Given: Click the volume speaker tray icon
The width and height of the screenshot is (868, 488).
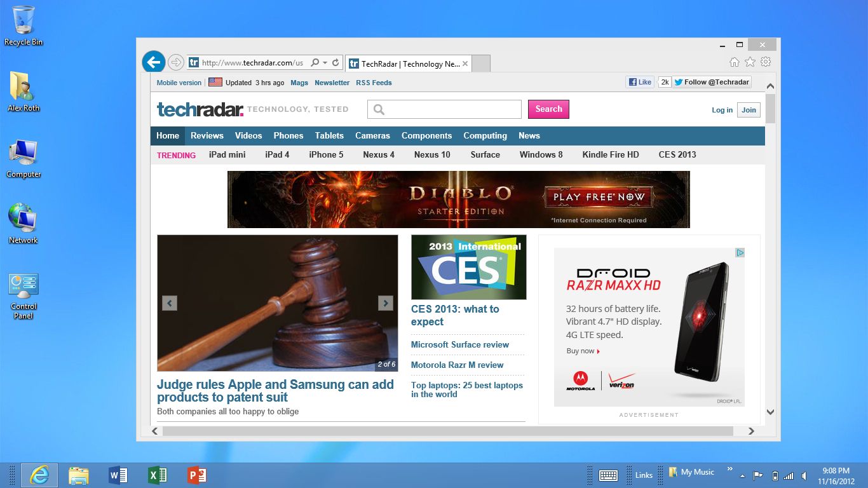Looking at the screenshot, I should pos(804,475).
